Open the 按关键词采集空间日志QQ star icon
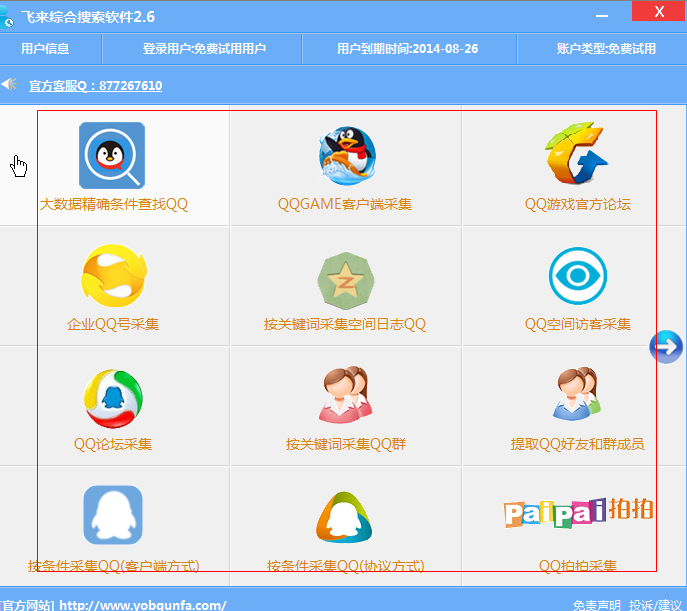687x611 pixels. pos(346,281)
